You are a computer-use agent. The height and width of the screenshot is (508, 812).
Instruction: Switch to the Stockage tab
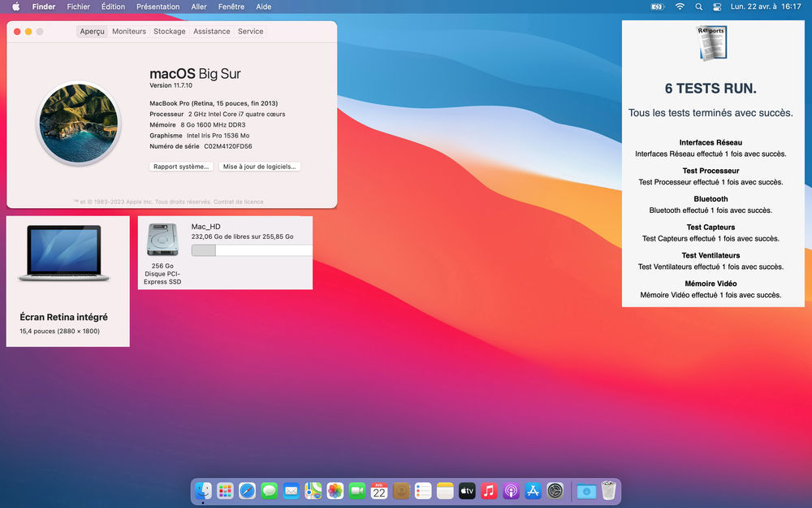coord(170,32)
